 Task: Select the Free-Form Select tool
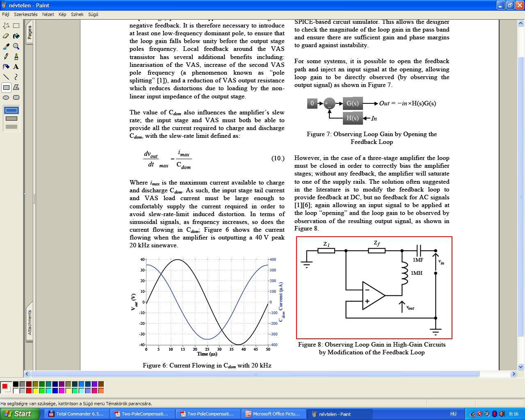tap(6, 26)
